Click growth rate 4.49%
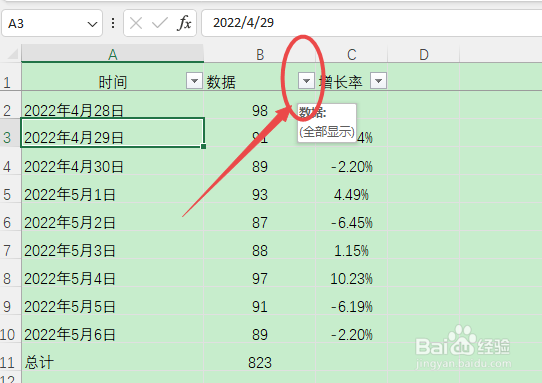The image size is (542, 383). pos(352,195)
